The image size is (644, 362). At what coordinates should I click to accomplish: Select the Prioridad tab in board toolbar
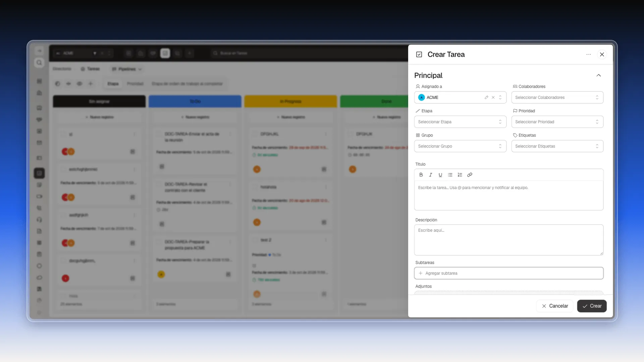point(135,84)
